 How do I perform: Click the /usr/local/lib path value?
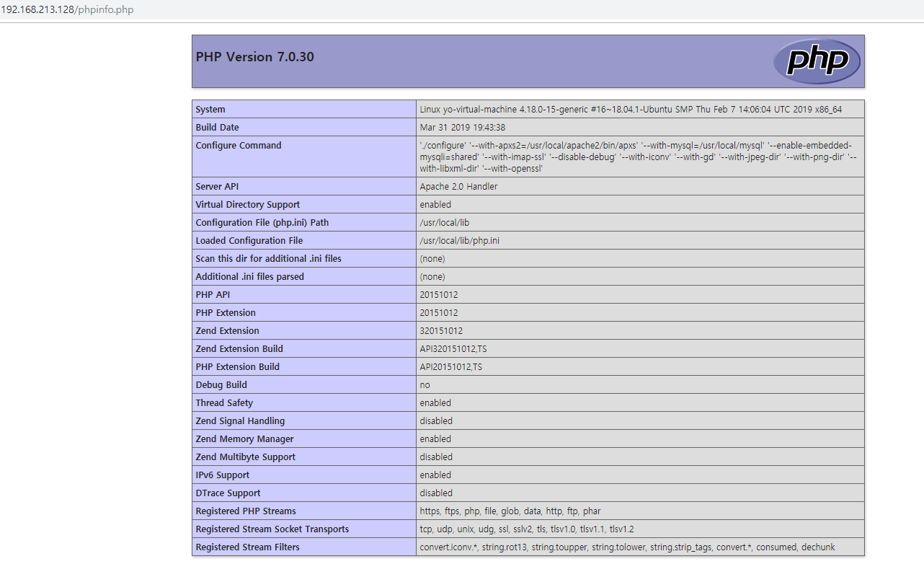(x=444, y=223)
